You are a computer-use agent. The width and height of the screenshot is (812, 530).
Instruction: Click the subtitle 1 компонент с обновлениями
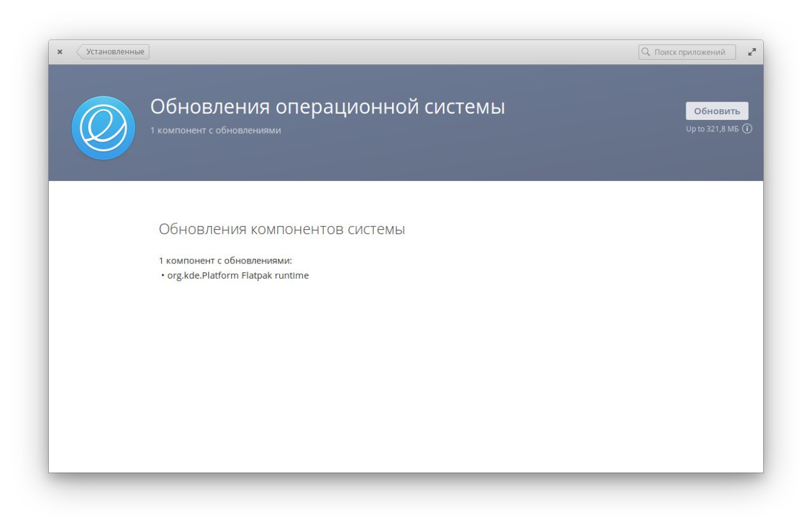pyautogui.click(x=216, y=130)
